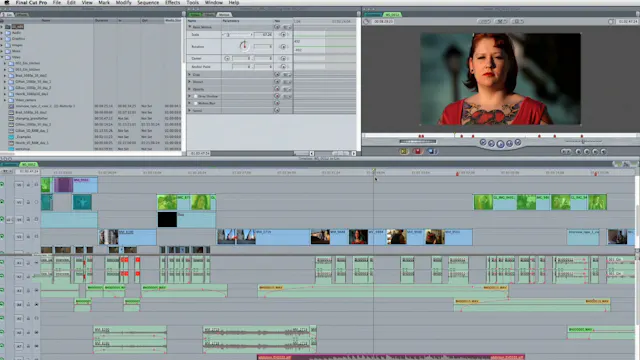
Task: Expand the Images bin in Browser
Action: [x=2, y=45]
